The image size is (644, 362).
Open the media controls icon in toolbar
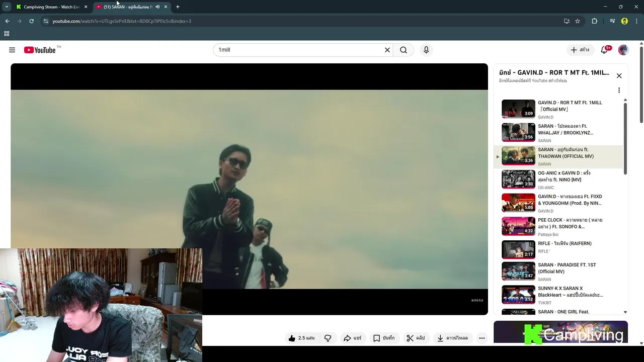[x=612, y=21]
